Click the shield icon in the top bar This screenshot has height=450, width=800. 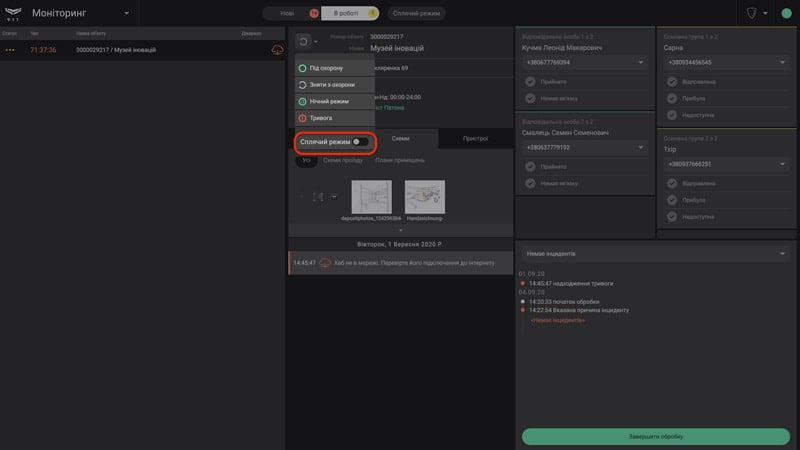point(752,13)
